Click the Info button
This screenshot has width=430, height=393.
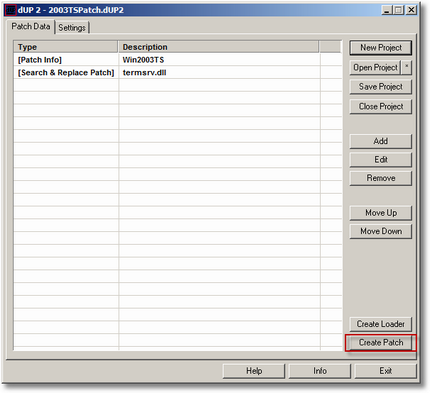(320, 371)
